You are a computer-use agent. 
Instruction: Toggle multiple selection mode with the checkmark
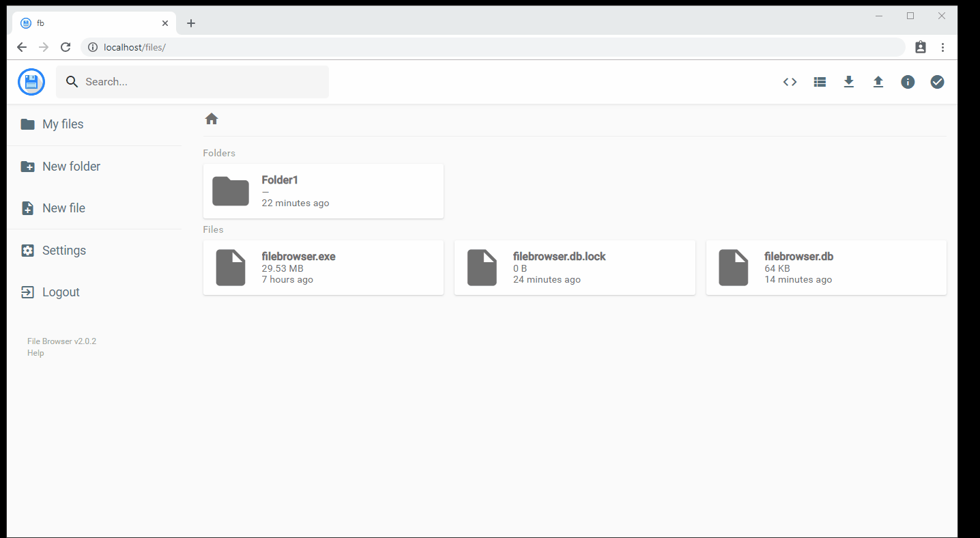click(x=936, y=81)
